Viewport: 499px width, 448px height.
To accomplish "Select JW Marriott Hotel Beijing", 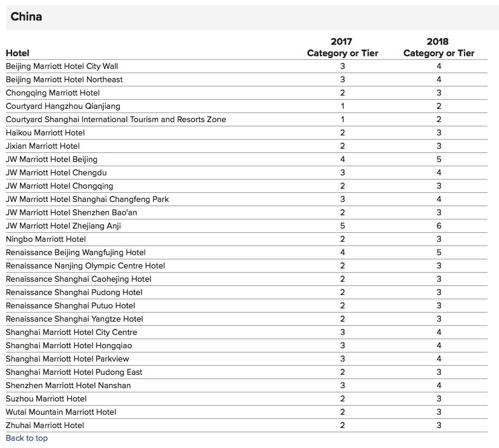I will 51,160.
